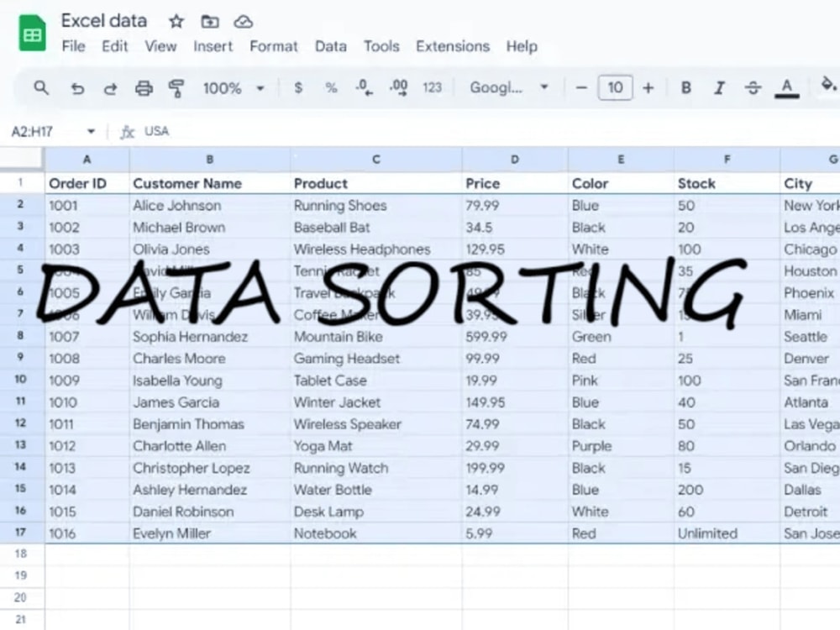Toggle bold formatting
Viewport: 840px width, 630px height.
pos(685,88)
